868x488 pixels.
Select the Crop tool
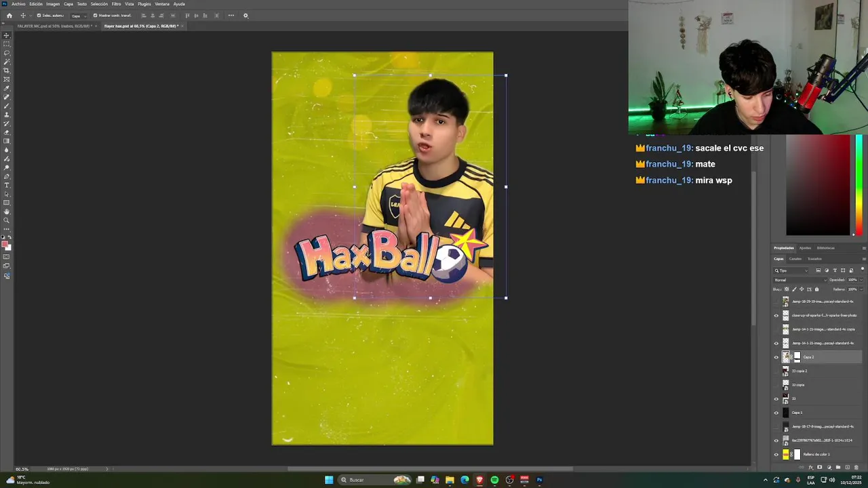[x=7, y=70]
